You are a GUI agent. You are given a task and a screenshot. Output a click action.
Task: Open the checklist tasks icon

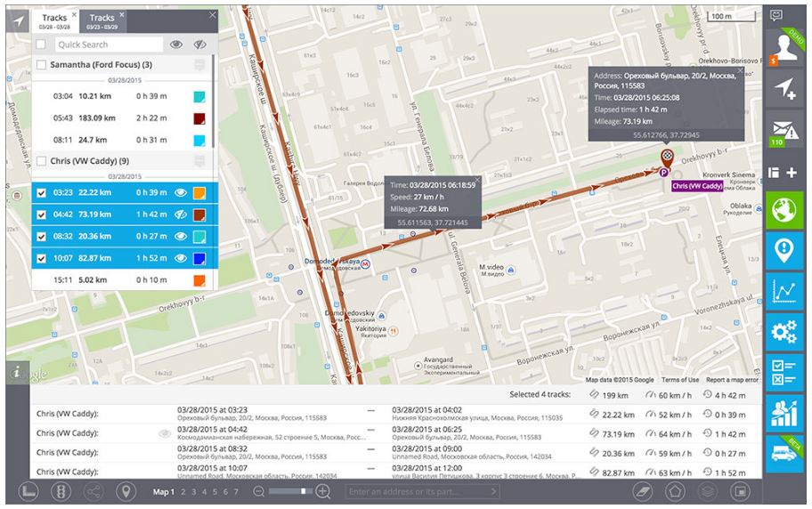coord(784,372)
